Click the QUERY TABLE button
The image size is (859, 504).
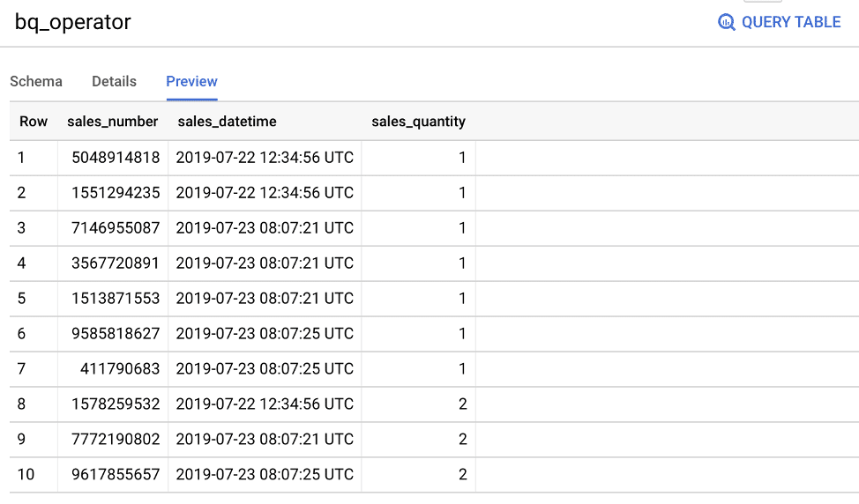click(x=779, y=22)
